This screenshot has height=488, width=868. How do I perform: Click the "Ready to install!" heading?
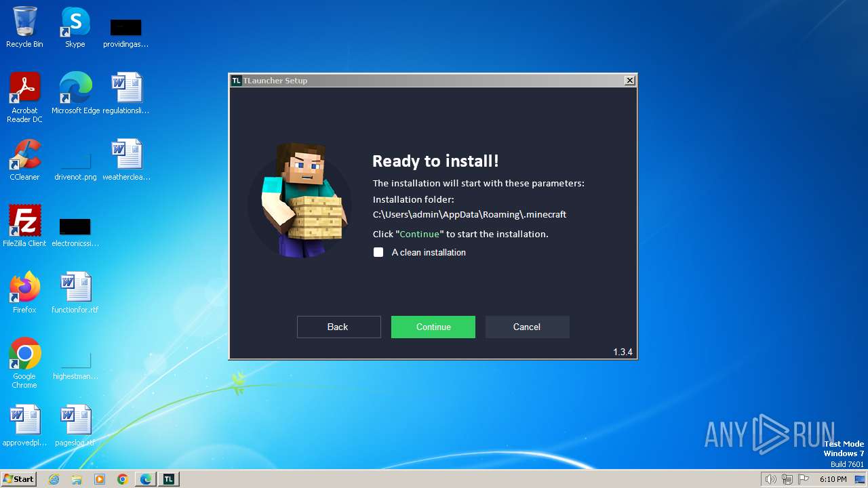[x=435, y=161]
